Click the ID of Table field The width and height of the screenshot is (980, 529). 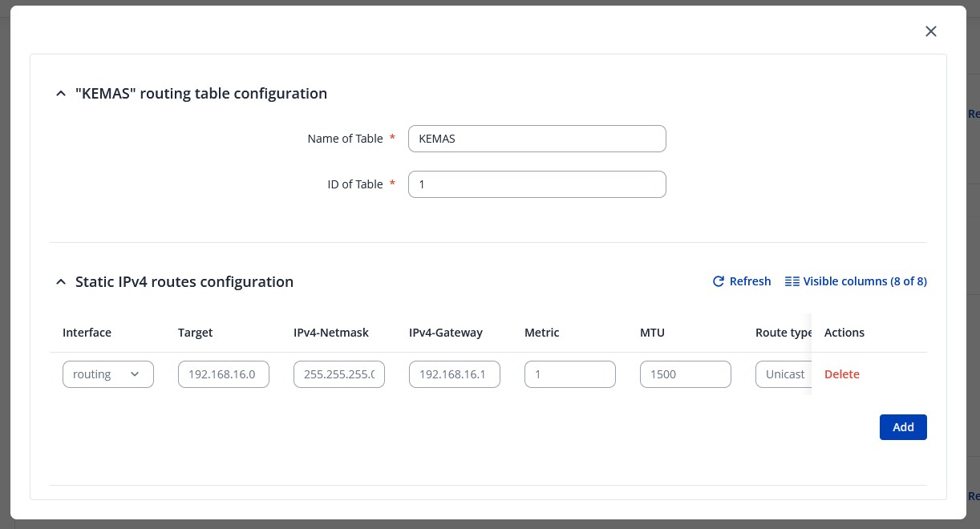537,184
